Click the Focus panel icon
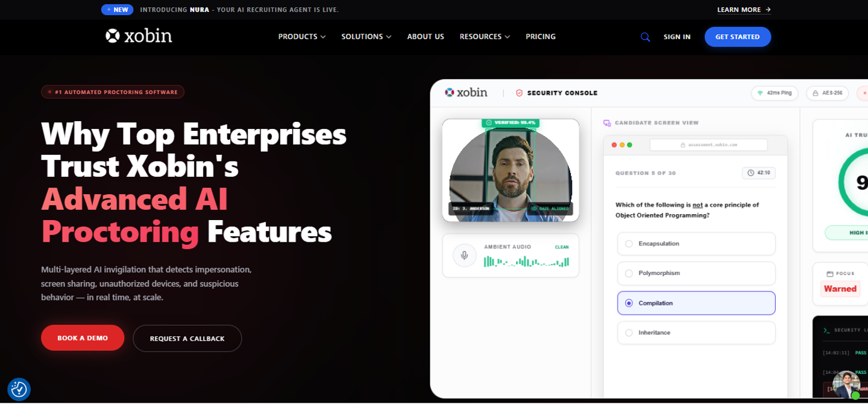 coord(830,274)
